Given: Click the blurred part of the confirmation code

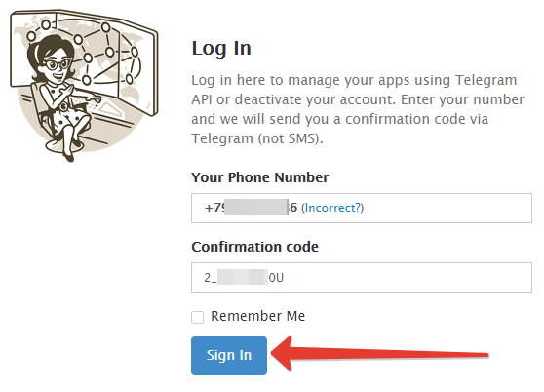Looking at the screenshot, I should (243, 277).
